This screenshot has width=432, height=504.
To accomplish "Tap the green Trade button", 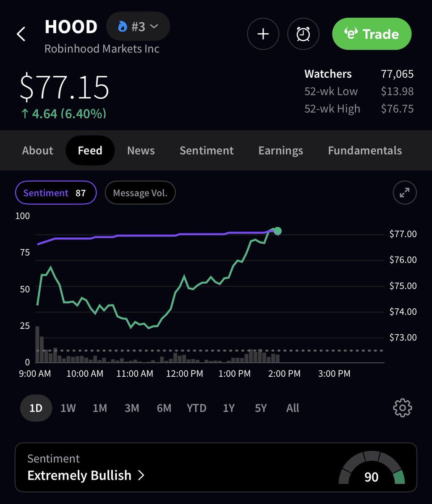I will click(372, 34).
